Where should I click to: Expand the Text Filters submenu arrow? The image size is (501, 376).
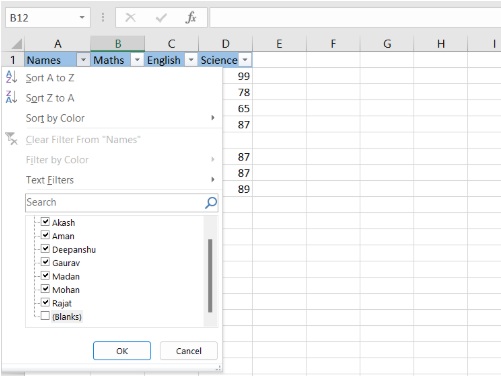click(213, 179)
